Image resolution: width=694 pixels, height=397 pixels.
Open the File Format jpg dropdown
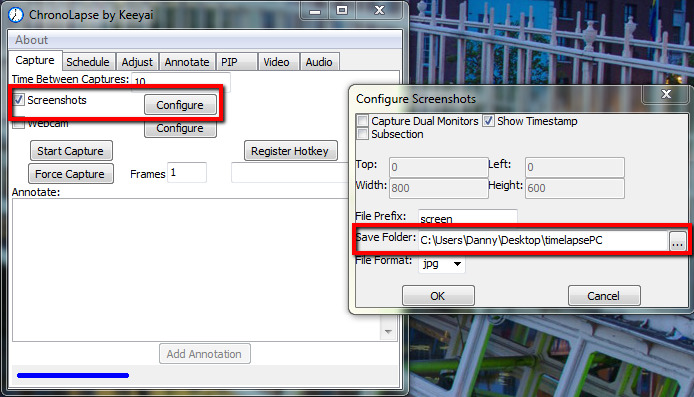coord(442,264)
